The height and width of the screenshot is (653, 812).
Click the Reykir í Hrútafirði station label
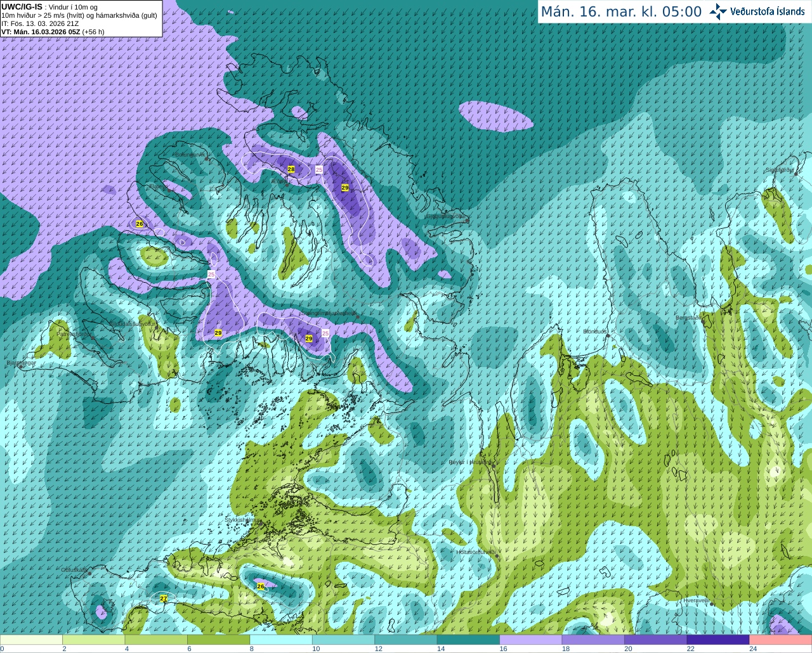point(470,462)
